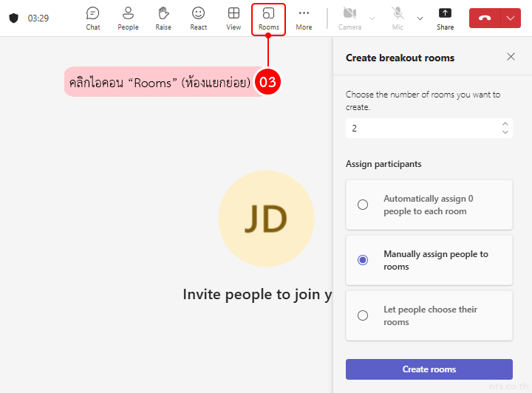
Task: Raise your hand in the meeting
Action: pos(163,18)
